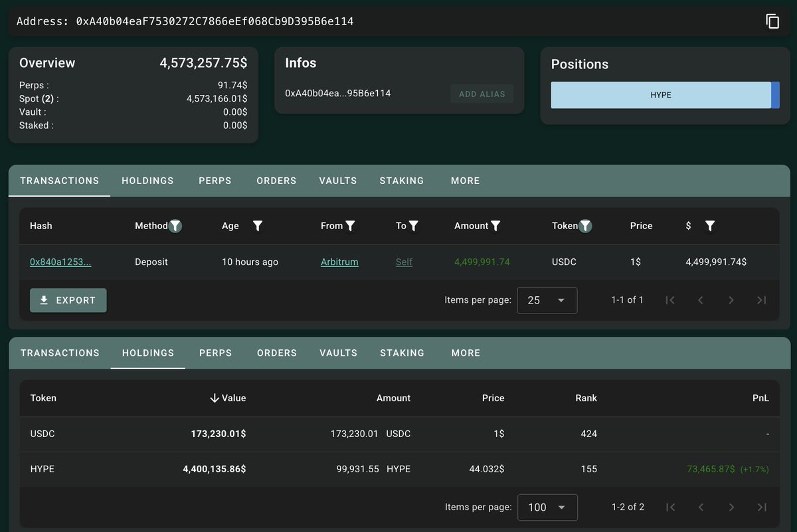This screenshot has height=532, width=797.
Task: Open the Amount column filter
Action: [x=495, y=226]
